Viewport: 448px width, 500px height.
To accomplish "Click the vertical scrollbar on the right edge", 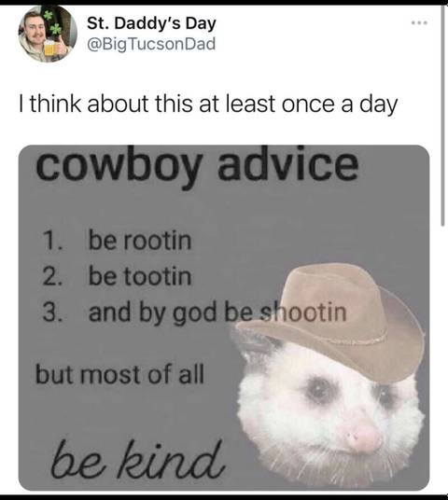I will point(442,115).
